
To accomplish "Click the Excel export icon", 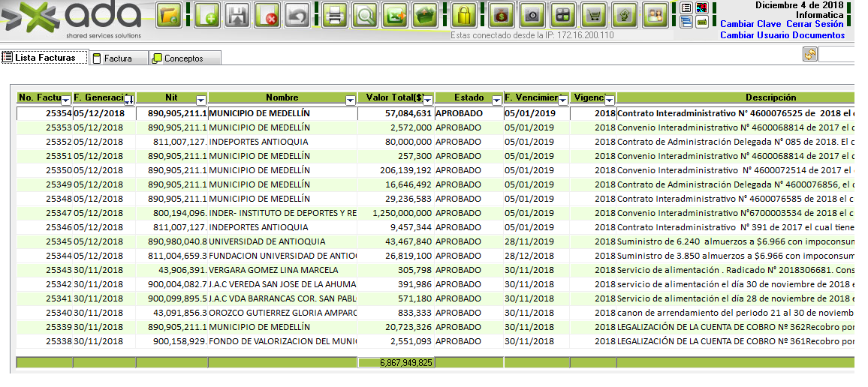I will (396, 15).
